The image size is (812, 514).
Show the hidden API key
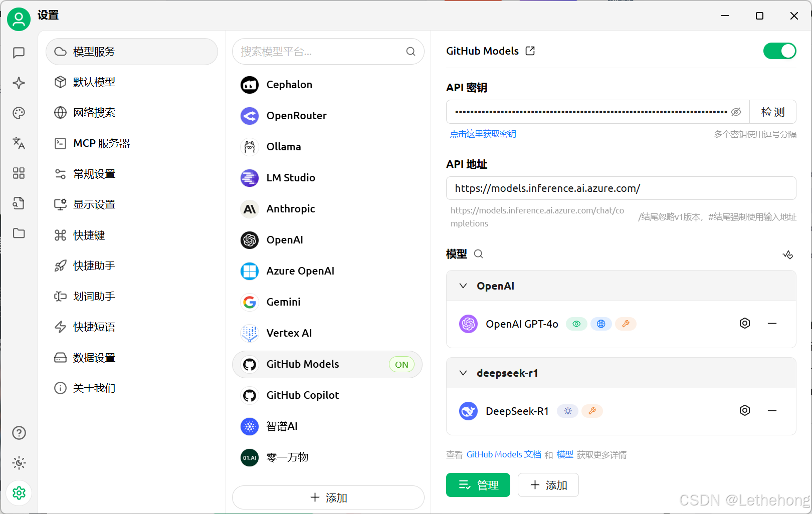point(736,112)
